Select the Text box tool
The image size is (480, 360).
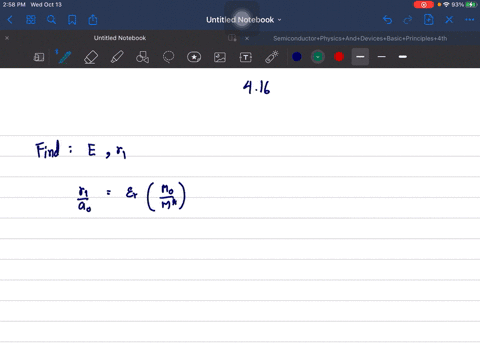pos(246,57)
